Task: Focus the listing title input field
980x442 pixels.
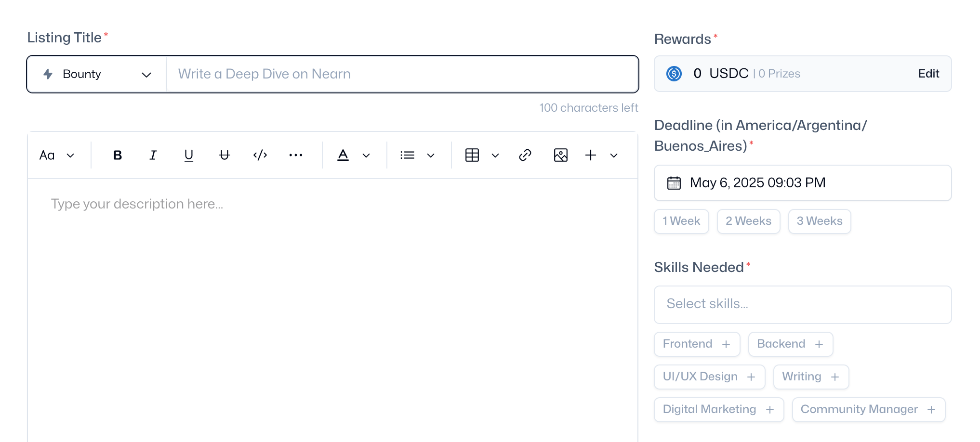Action: tap(402, 74)
